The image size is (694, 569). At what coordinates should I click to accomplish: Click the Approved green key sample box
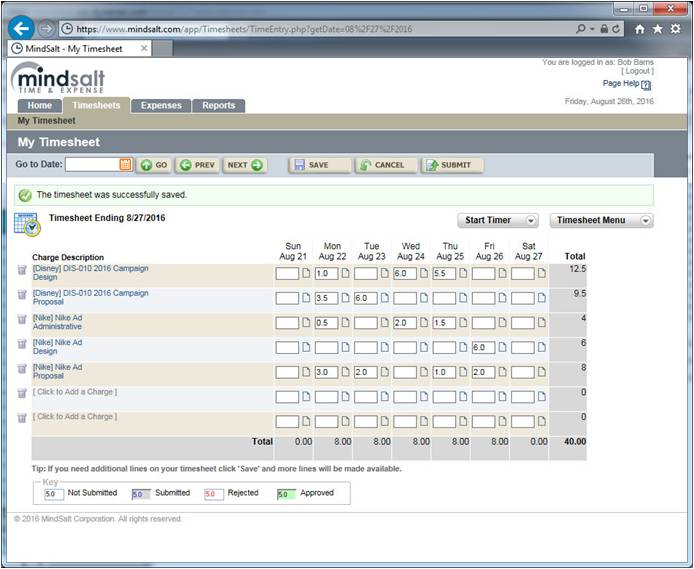[x=286, y=494]
